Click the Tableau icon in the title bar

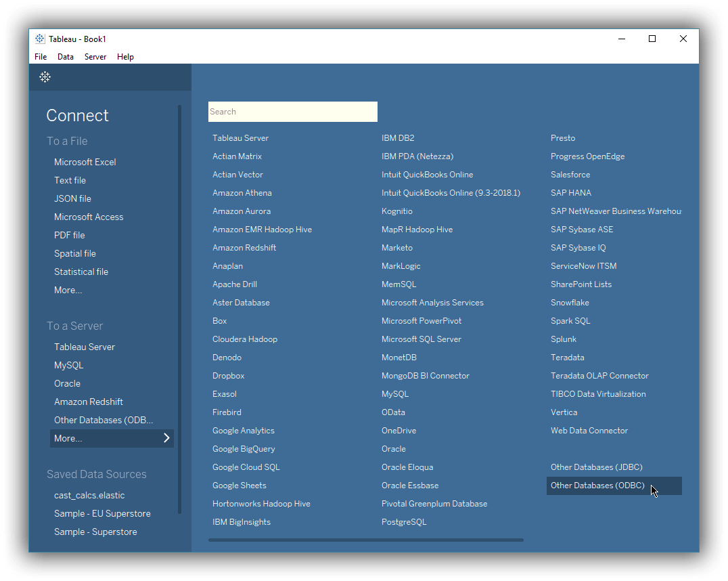pos(40,39)
